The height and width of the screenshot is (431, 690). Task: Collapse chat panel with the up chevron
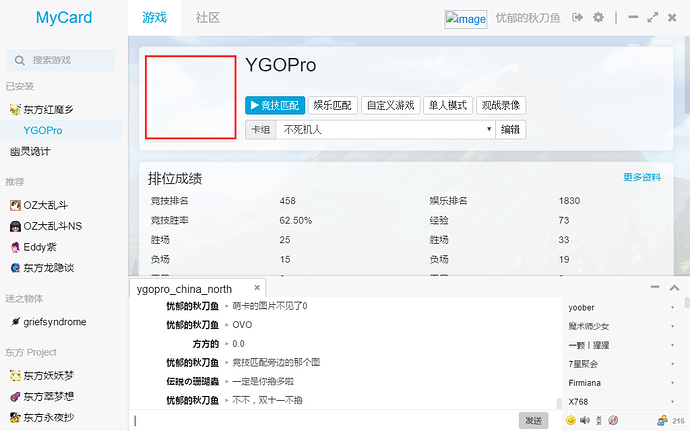coord(674,287)
